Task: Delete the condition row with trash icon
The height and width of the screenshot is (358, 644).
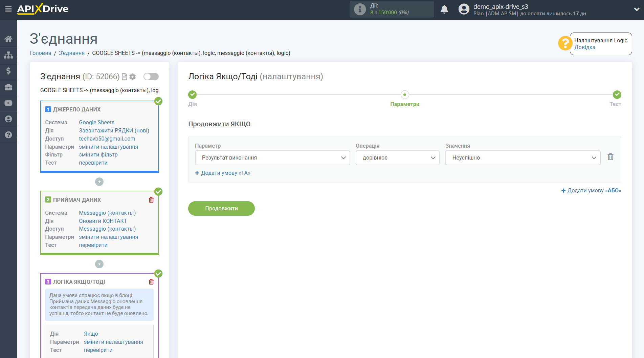Action: point(610,157)
